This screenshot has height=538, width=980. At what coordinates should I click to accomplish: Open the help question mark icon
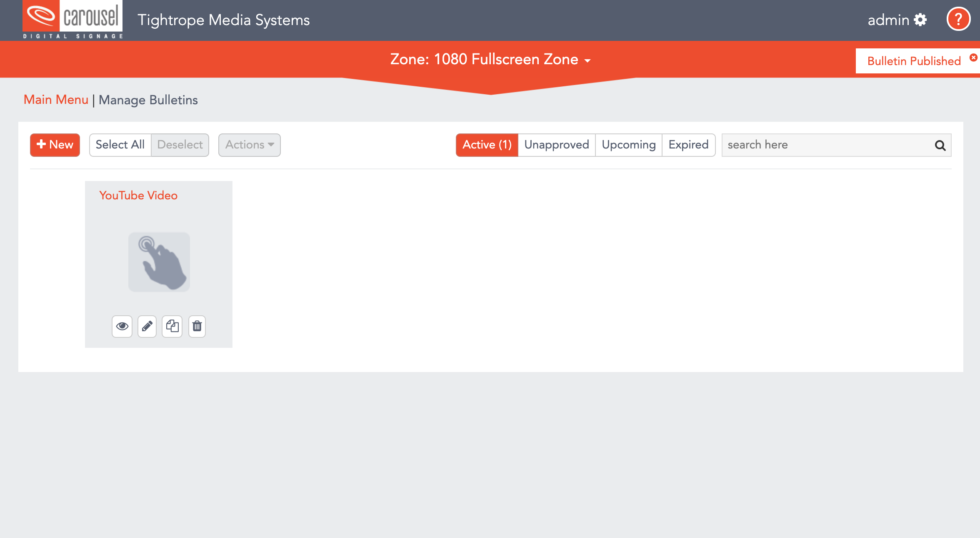pyautogui.click(x=958, y=19)
